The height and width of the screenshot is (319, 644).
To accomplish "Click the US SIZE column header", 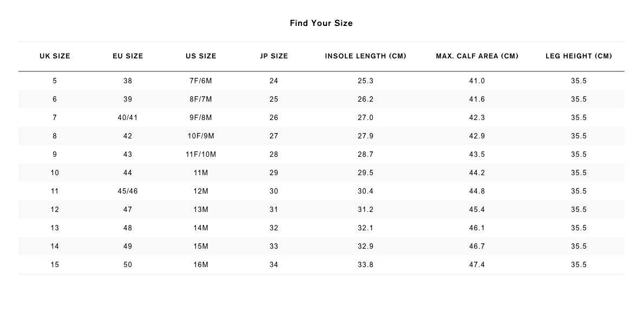I will point(201,56).
